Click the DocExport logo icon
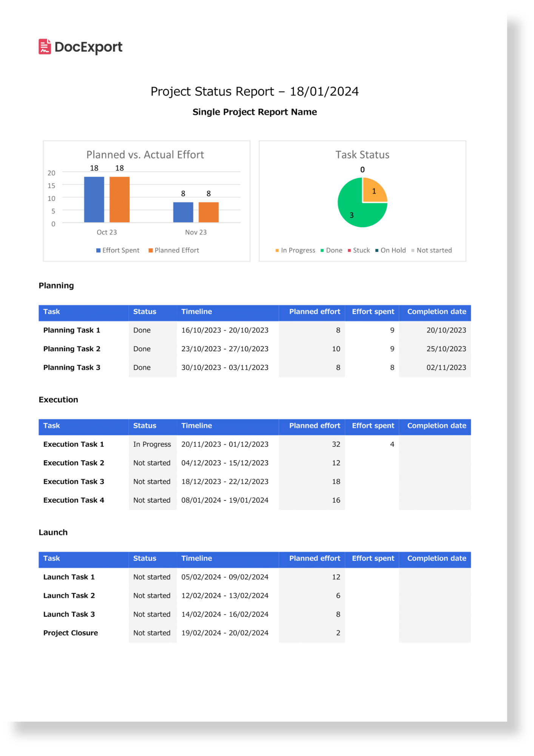Viewport: 534px width, 756px height. (x=45, y=46)
